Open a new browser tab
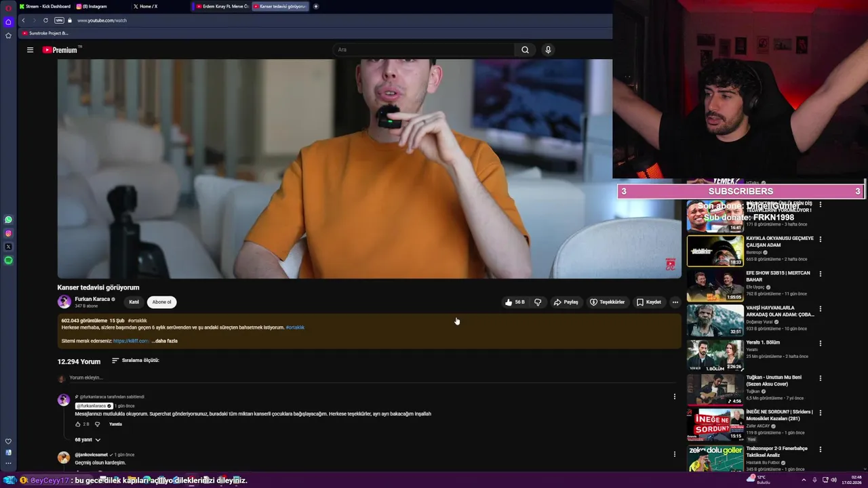 coord(316,6)
